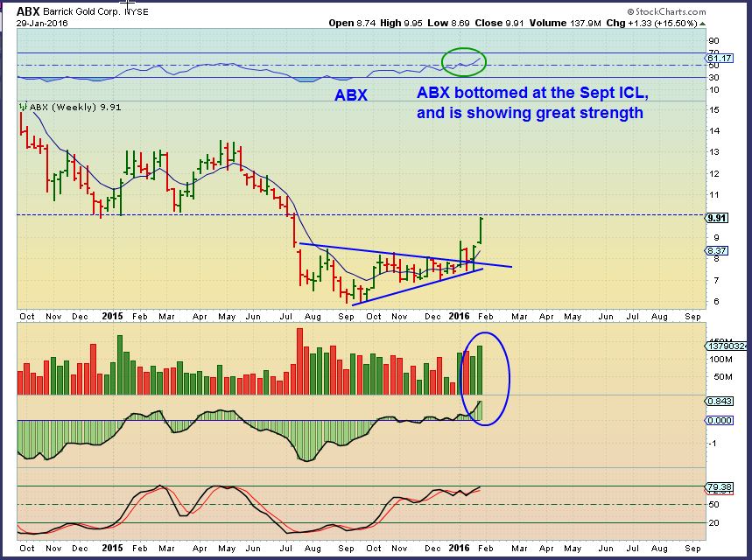Click the zero line tag 0.000
The height and width of the screenshot is (560, 752).
719,421
